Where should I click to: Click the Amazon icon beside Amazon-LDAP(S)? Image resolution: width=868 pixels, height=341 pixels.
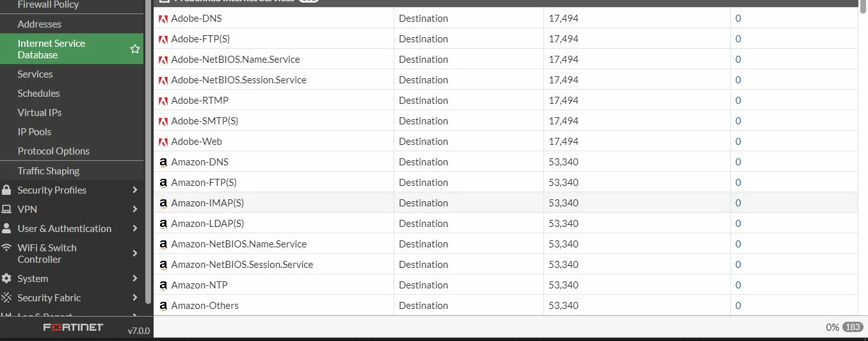point(163,224)
